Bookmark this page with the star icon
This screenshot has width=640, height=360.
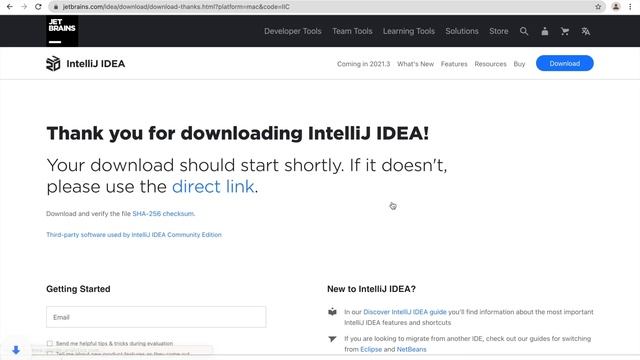point(598,7)
